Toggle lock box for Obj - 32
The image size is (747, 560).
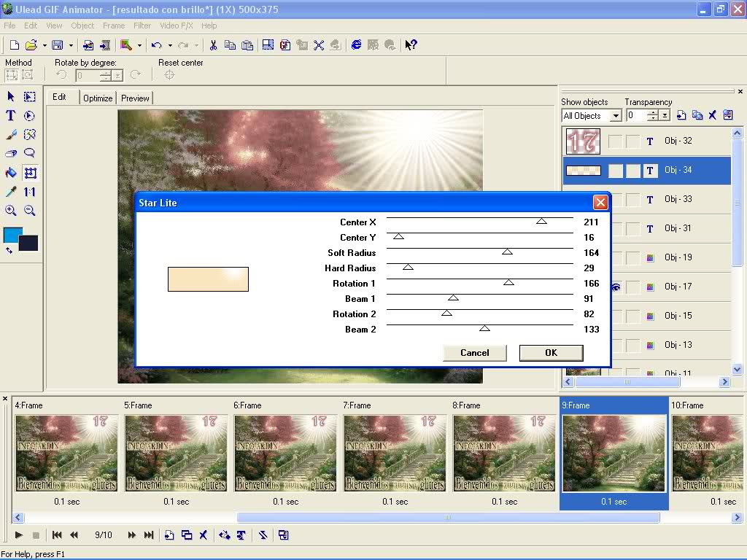(x=632, y=141)
